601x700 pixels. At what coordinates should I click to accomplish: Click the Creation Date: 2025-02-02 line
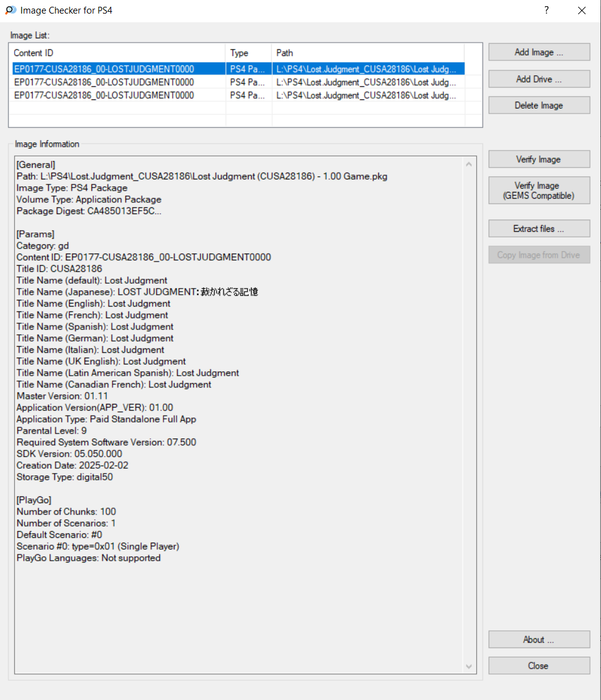(72, 465)
